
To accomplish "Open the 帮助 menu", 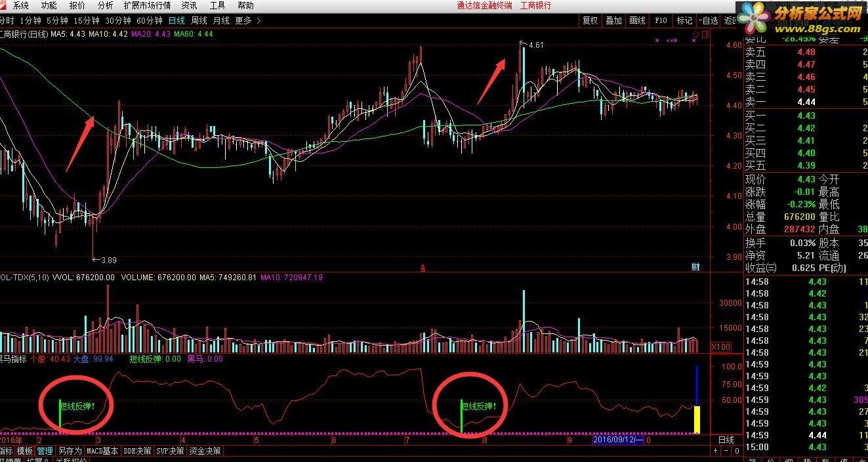I will point(245,5).
